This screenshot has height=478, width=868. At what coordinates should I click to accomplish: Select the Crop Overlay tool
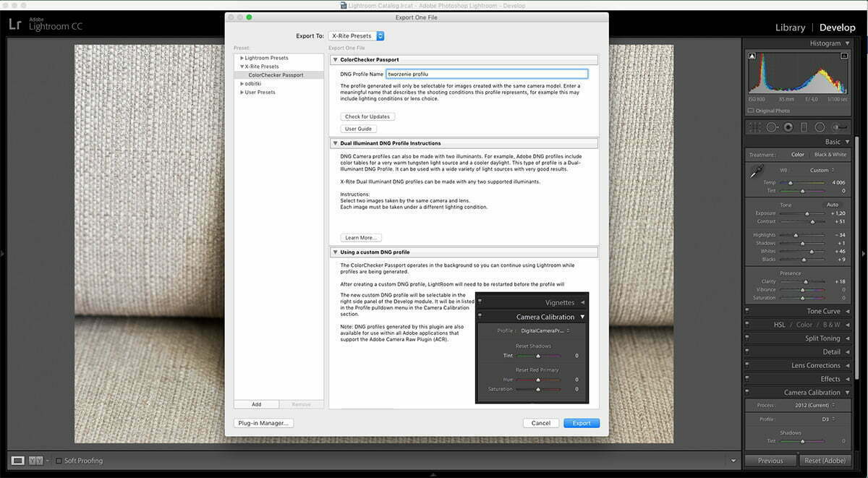click(x=754, y=127)
